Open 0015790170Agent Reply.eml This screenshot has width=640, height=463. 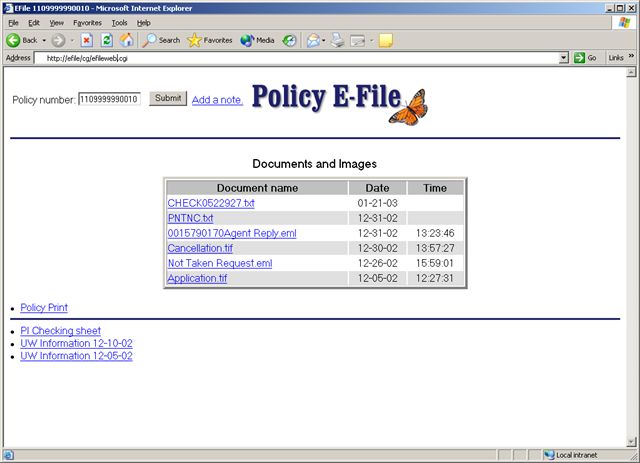(232, 233)
